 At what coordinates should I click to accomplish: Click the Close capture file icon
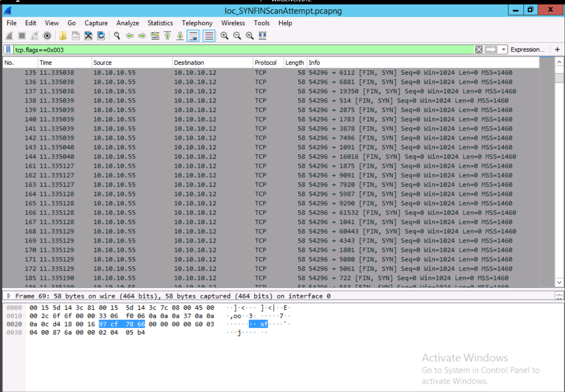(88, 36)
